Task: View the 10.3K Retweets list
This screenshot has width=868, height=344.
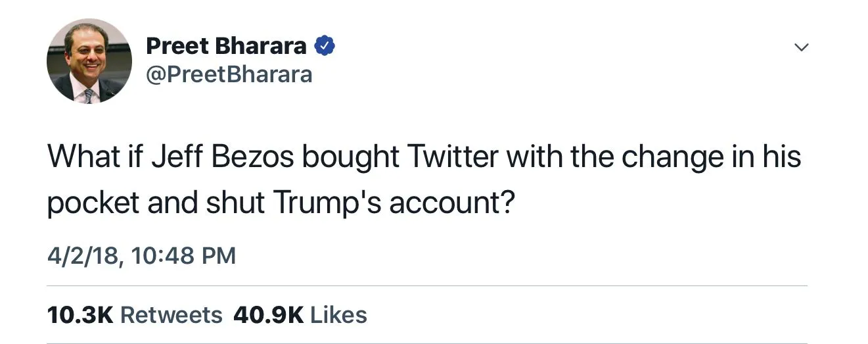Action: (x=135, y=315)
